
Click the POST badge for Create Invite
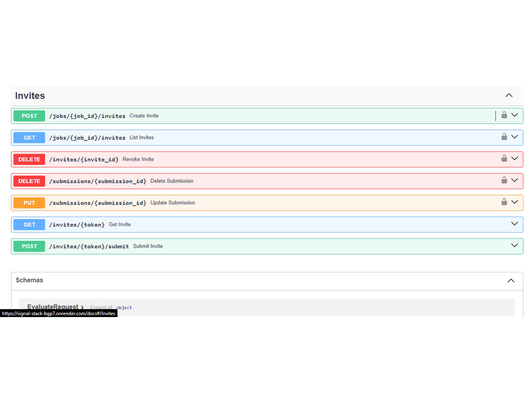29,116
